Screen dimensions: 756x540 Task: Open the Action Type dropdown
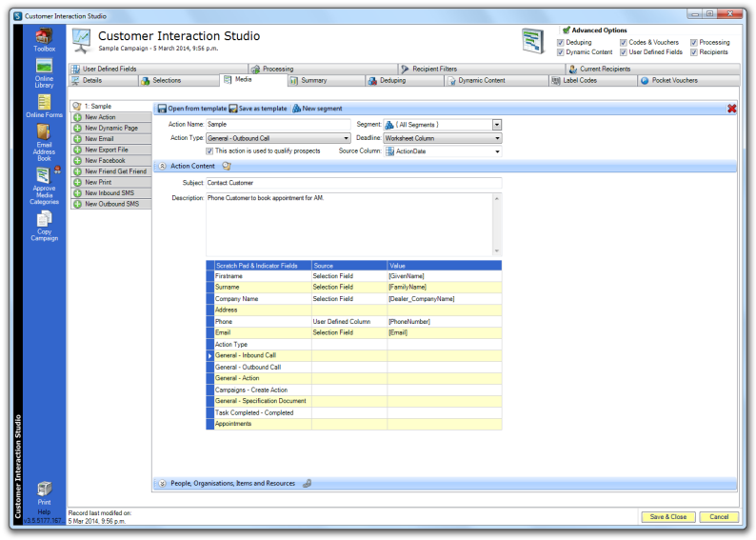point(345,138)
